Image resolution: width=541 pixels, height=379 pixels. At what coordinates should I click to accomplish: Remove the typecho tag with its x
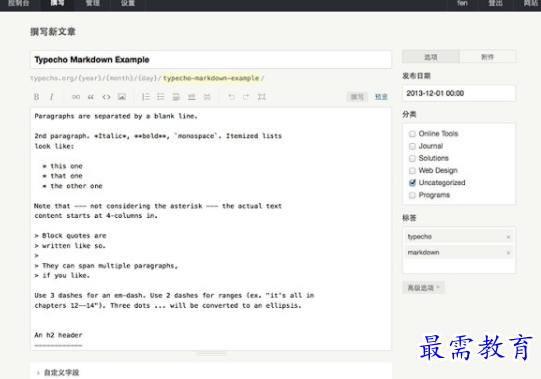pos(508,237)
